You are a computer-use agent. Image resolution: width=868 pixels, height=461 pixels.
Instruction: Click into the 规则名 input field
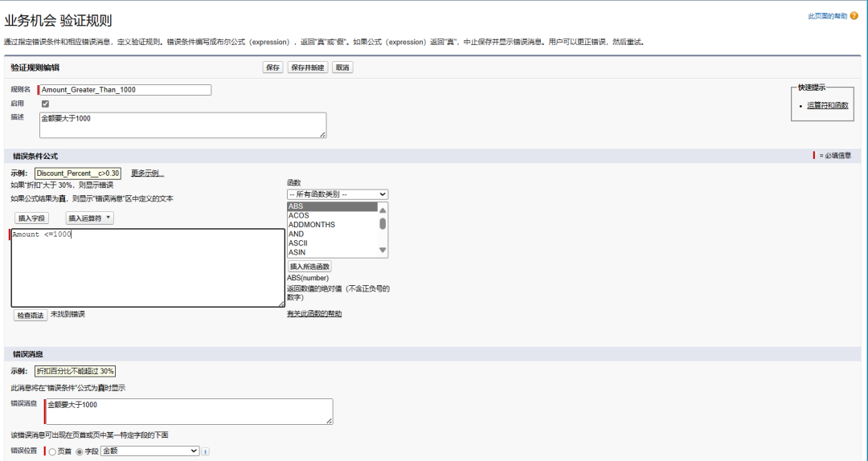pos(125,90)
